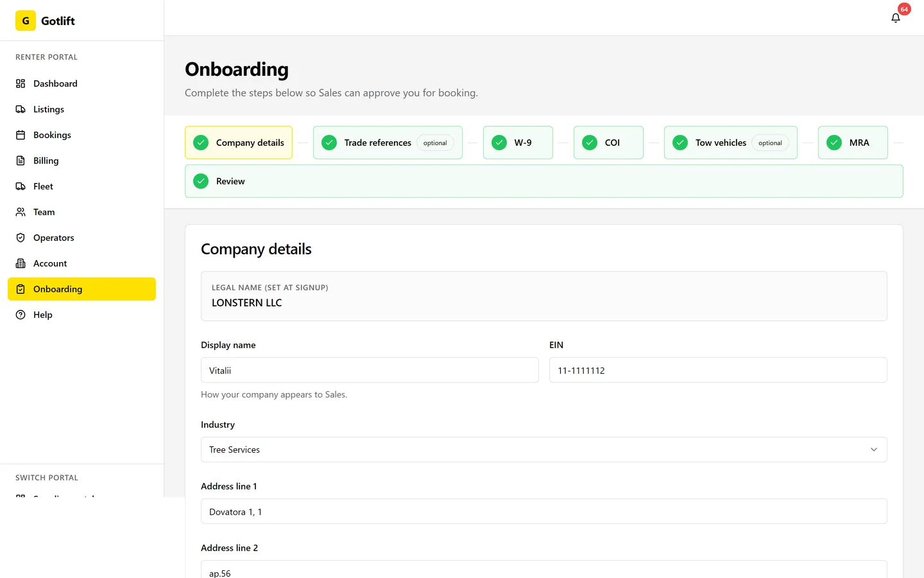Click the Dashboard grid icon
This screenshot has height=578, width=924.
point(21,83)
